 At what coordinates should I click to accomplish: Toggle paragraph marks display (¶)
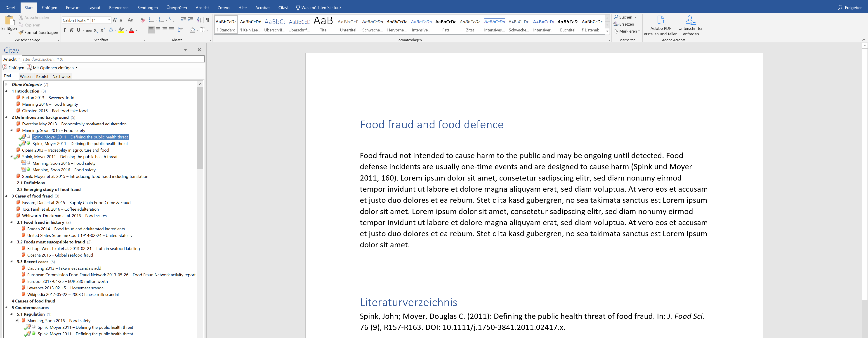[x=208, y=20]
